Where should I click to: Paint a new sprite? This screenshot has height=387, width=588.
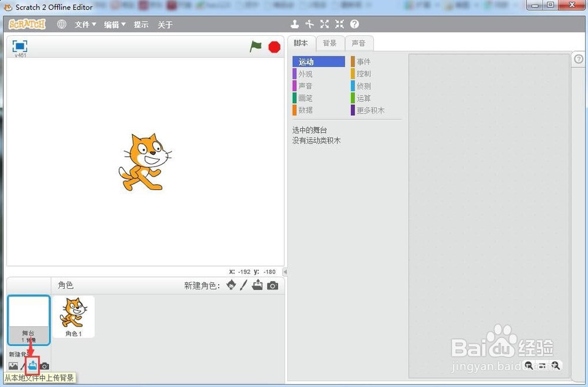pos(244,285)
